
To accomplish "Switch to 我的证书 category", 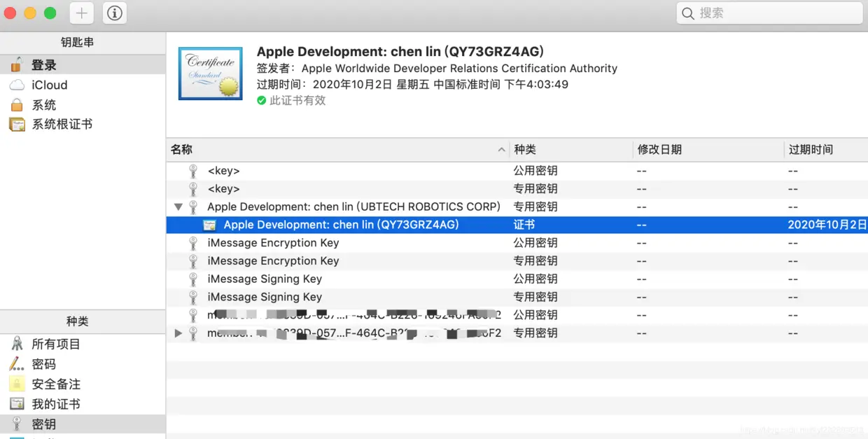I will click(55, 404).
